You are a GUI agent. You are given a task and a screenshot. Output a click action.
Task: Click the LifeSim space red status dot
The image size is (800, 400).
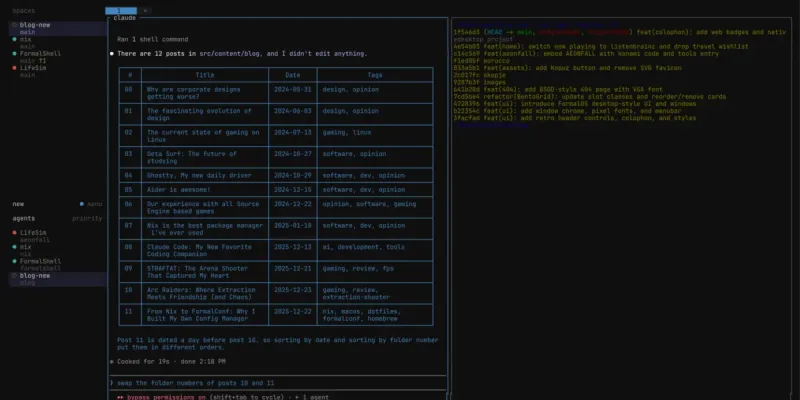click(x=14, y=68)
